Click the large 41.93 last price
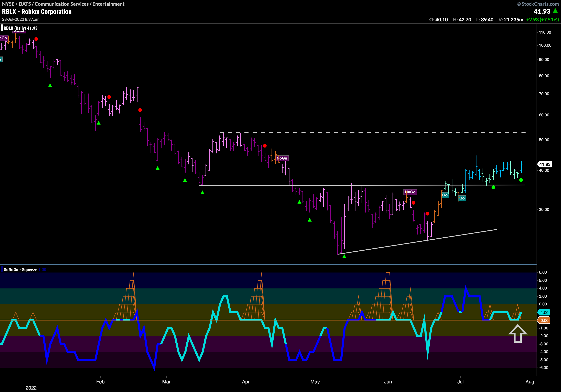The image size is (561, 392). (542, 11)
